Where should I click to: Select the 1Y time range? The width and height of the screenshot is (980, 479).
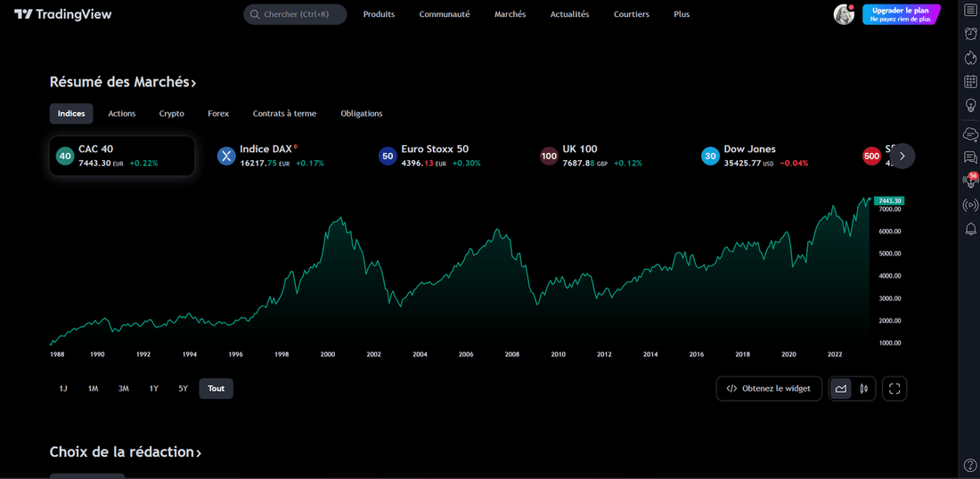click(154, 388)
